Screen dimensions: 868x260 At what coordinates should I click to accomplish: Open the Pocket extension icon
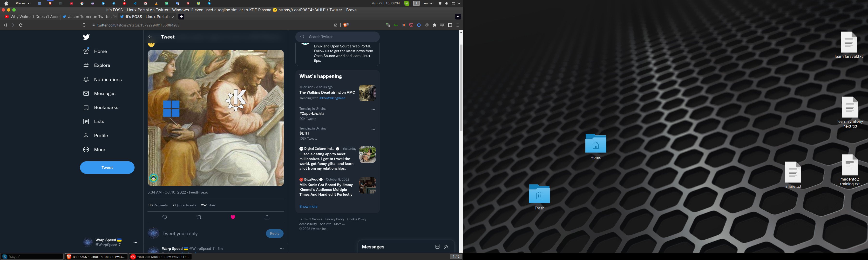pyautogui.click(x=411, y=25)
